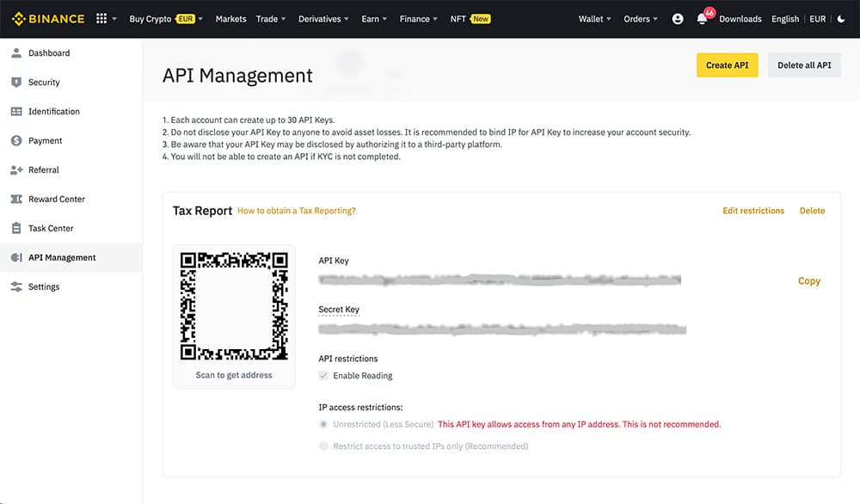
Task: Click the Scan to get address caption
Action: tap(234, 375)
